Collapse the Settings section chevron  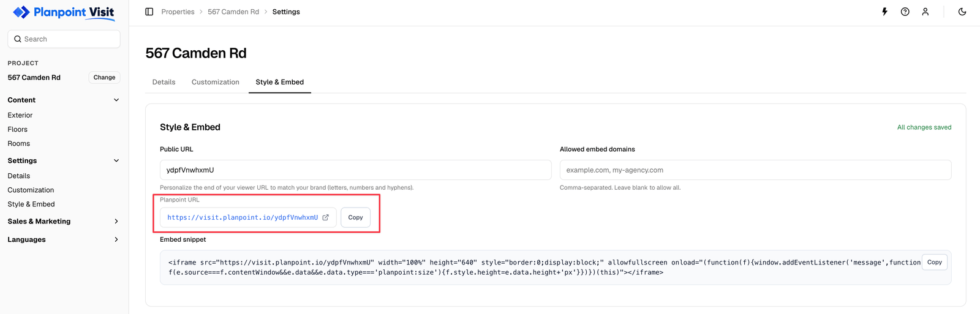click(116, 160)
